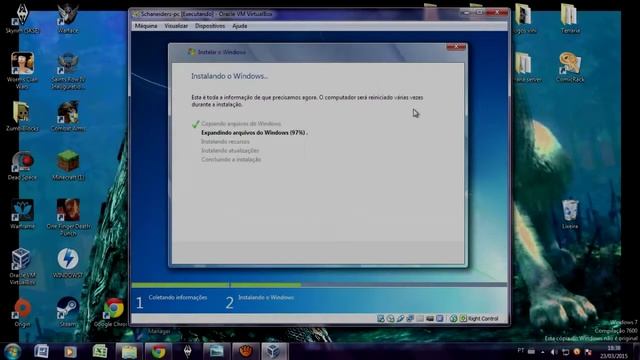Click the Concluindo a instalação step
The height and width of the screenshot is (360, 640).
231,160
